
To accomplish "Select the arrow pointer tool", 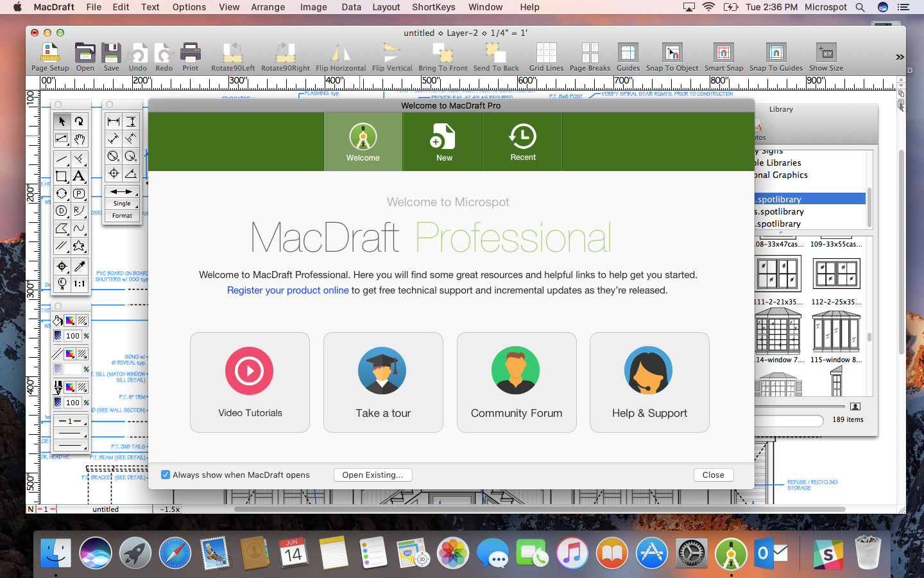I will [62, 121].
